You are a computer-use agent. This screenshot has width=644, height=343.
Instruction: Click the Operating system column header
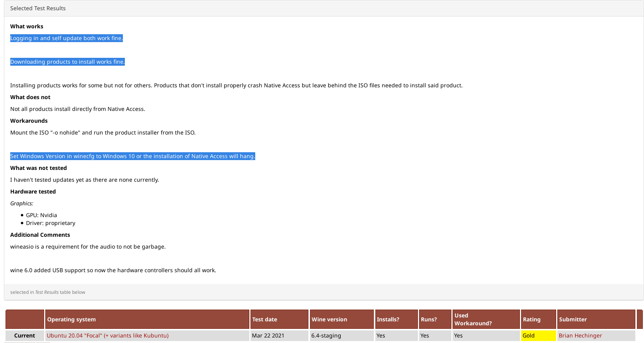coord(71,319)
